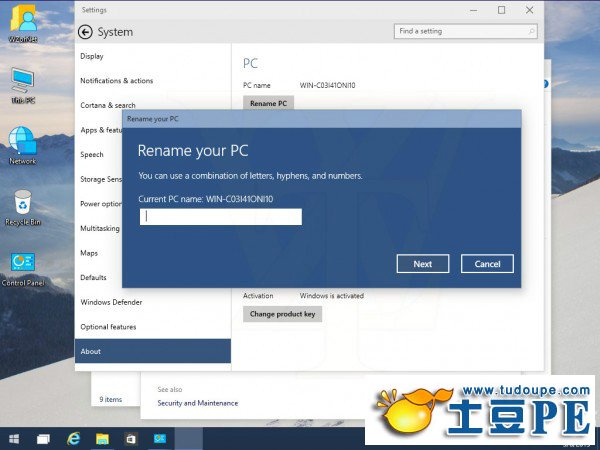
Task: Click the back arrow next to System
Action: [x=85, y=32]
